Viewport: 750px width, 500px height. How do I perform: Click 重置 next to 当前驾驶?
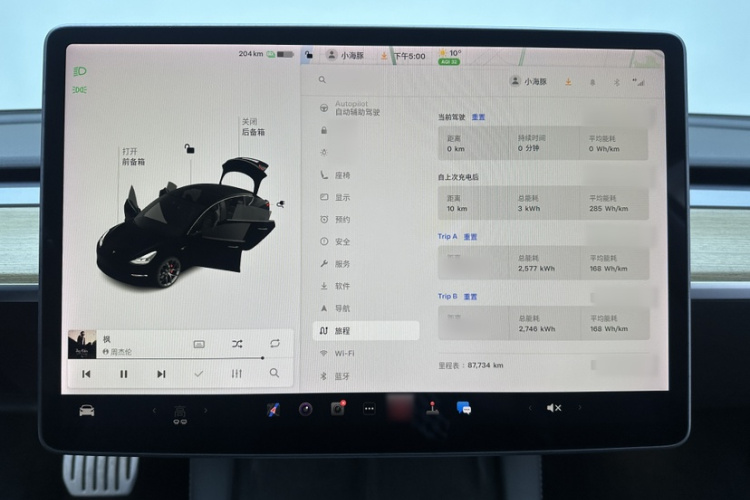[478, 117]
